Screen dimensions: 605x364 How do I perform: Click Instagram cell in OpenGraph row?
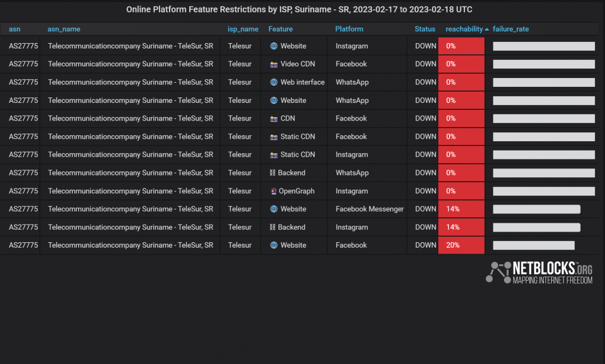tap(352, 191)
